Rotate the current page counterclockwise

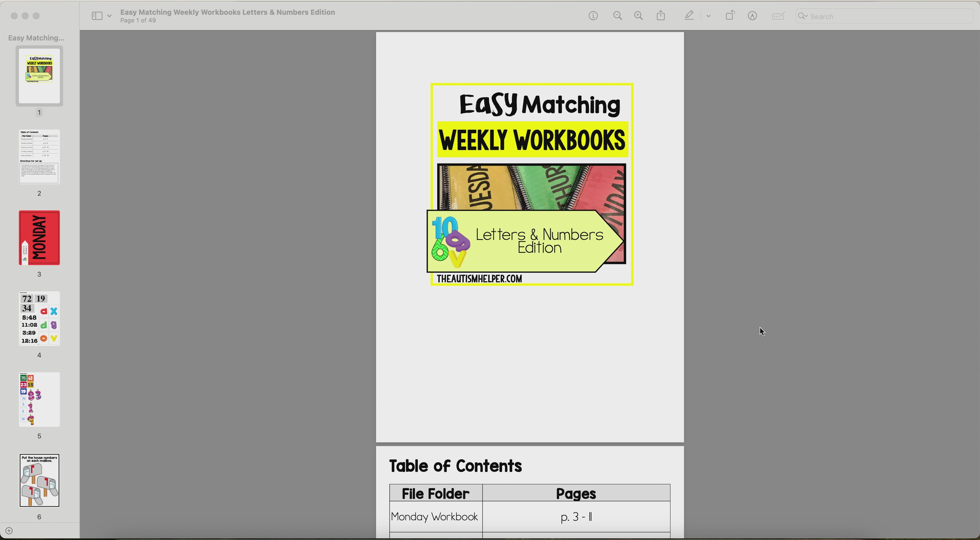[730, 16]
